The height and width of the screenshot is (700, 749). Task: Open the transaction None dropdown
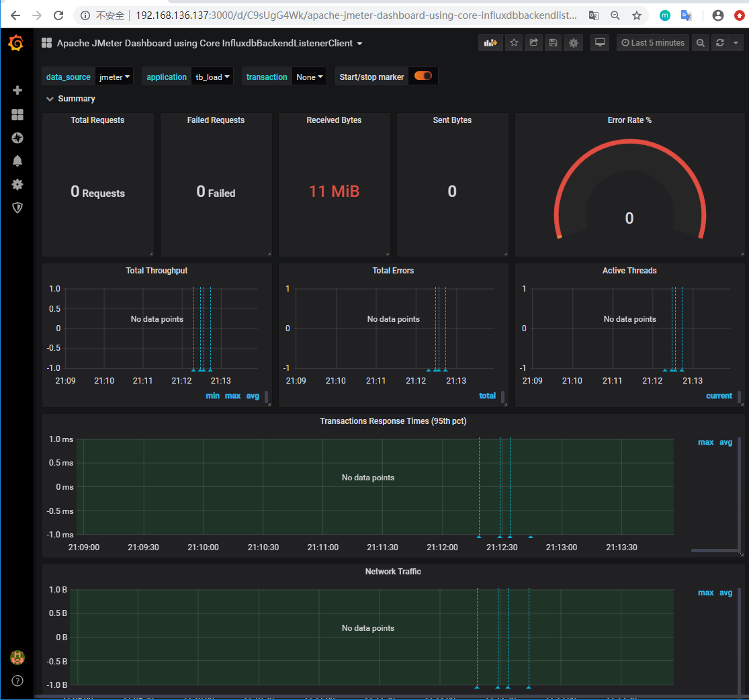coord(309,77)
